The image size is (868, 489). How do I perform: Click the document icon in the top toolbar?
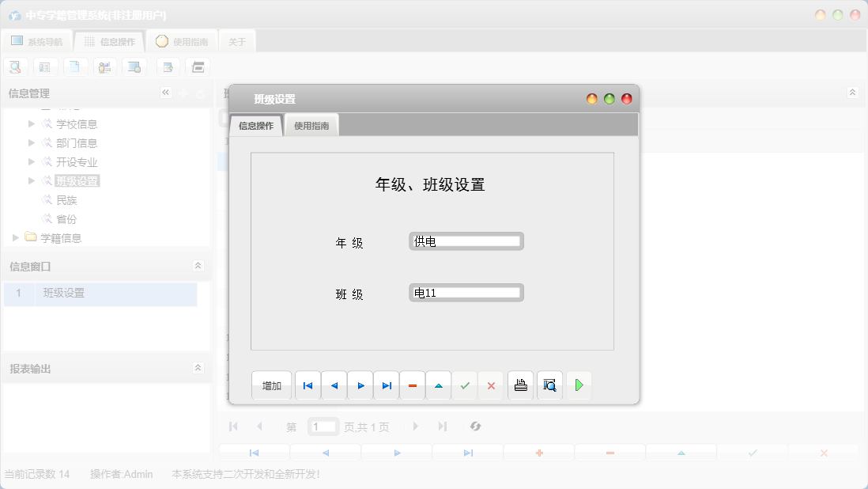[x=75, y=66]
